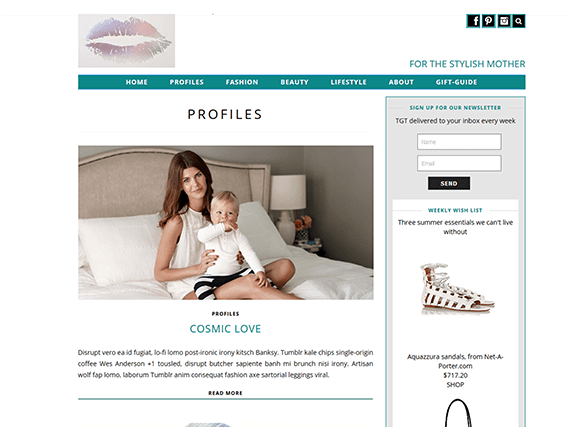The width and height of the screenshot is (570, 427).
Task: Click the Aquazzura sandals product image
Action: point(456,289)
